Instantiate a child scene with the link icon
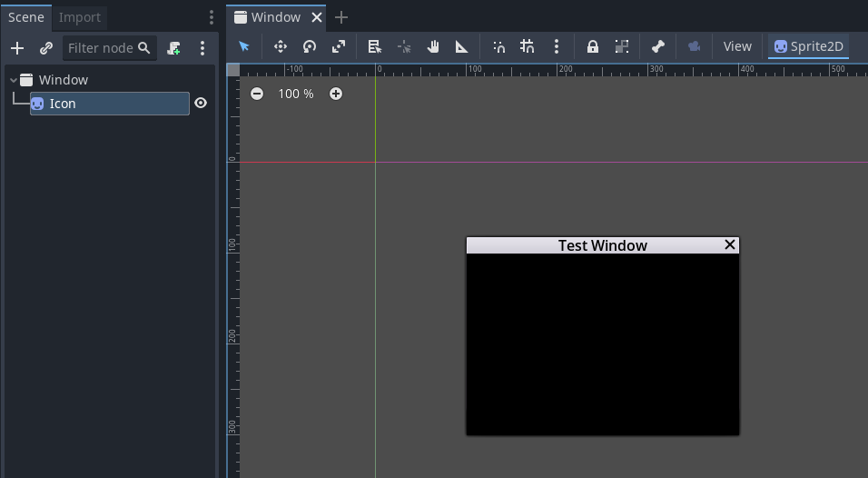 [46, 48]
